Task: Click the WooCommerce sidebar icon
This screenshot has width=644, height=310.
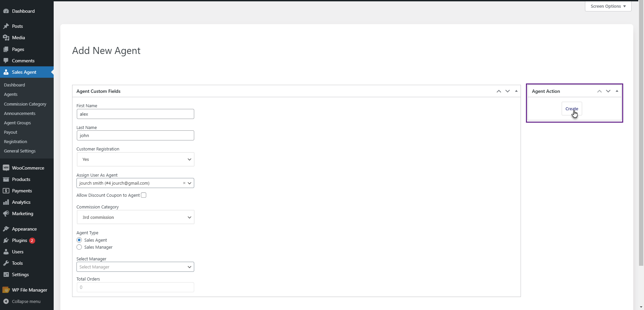Action: [x=6, y=168]
